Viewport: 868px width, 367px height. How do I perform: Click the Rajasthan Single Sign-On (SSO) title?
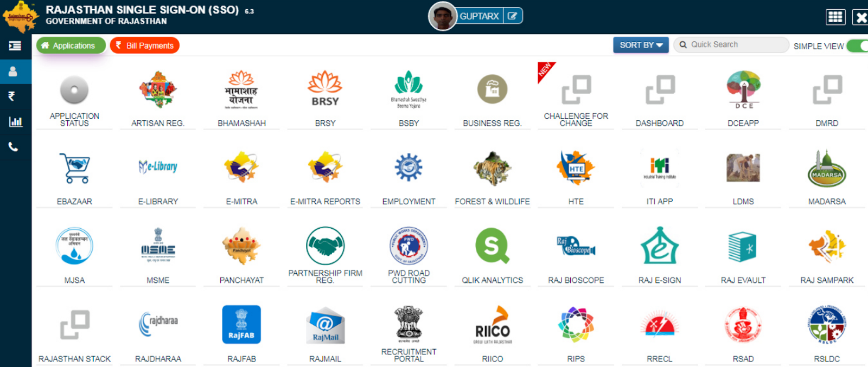[142, 10]
